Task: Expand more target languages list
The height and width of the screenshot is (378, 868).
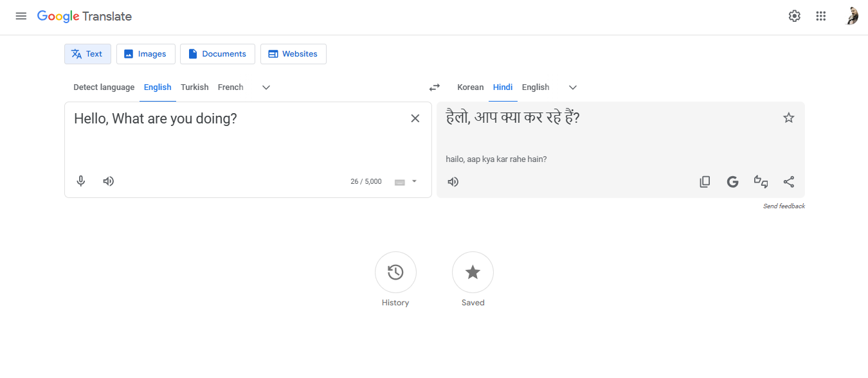Action: (573, 87)
